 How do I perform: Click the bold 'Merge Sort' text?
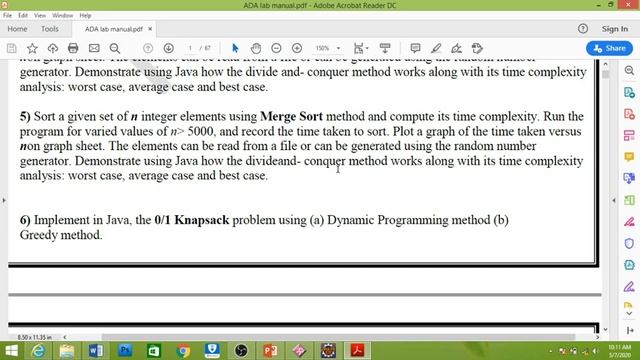pyautogui.click(x=291, y=116)
